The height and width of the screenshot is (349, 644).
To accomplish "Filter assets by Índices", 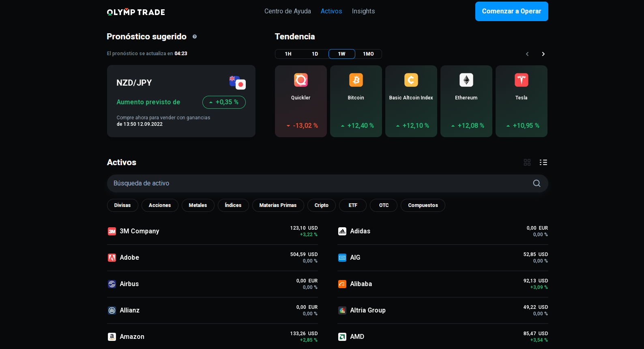I will click(x=233, y=205).
